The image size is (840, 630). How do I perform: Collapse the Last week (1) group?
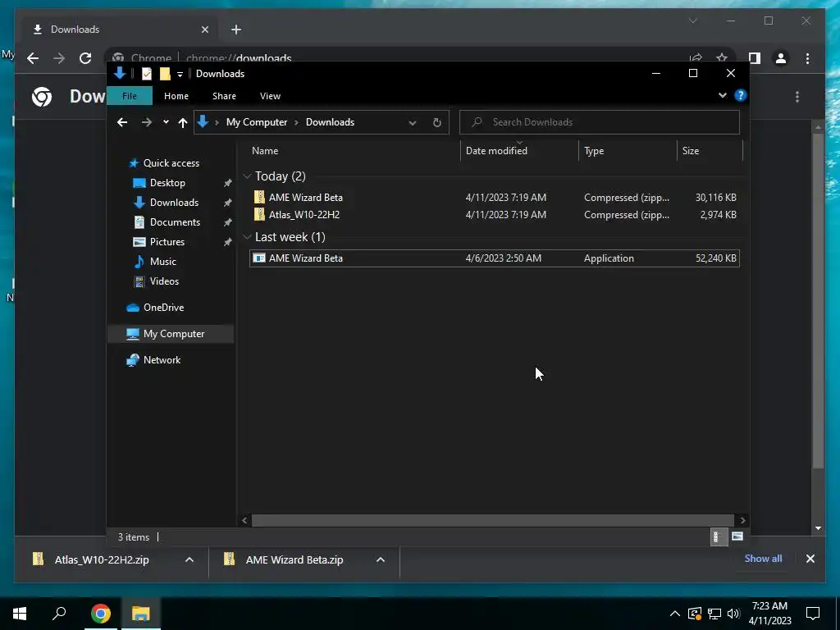(x=247, y=237)
